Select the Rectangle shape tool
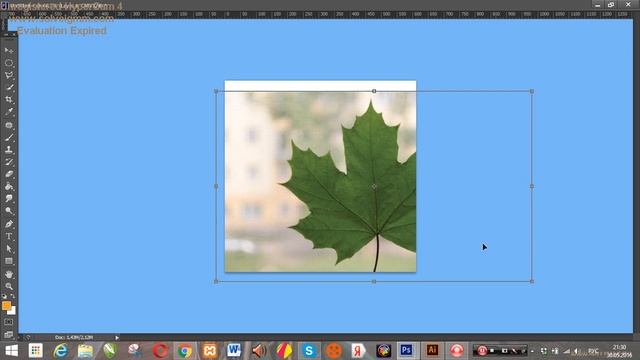 (9, 261)
